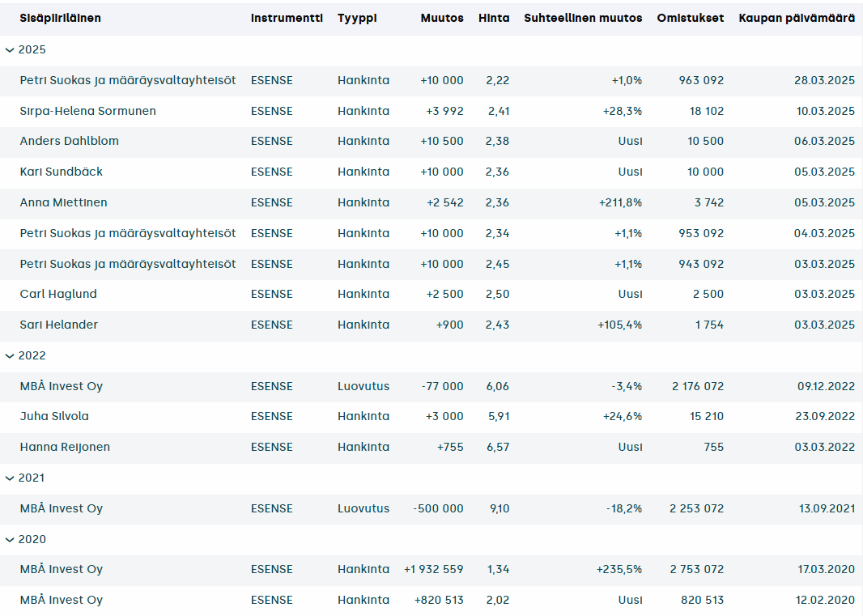
Task: Click Petri Suokas row dated 28.03.2025
Action: (x=431, y=80)
